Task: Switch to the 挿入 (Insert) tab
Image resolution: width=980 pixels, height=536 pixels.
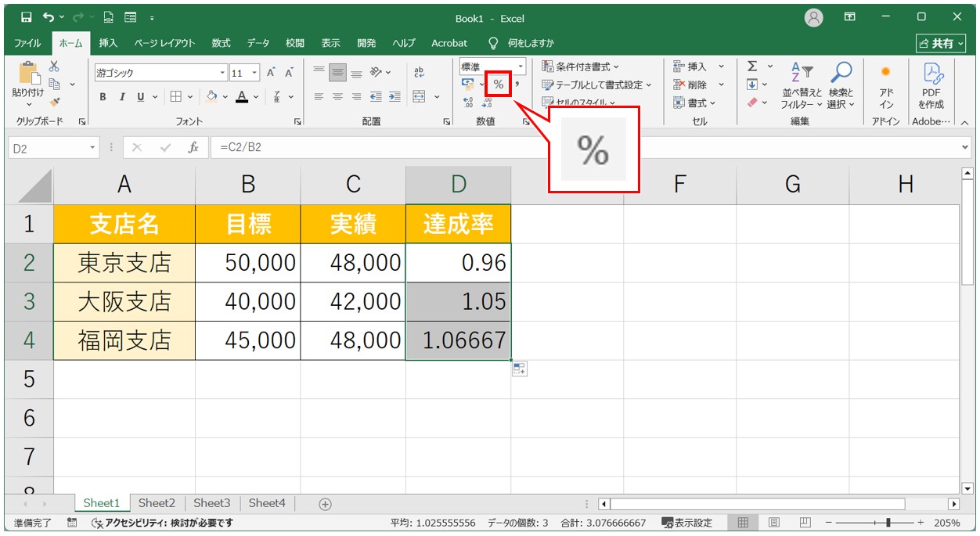Action: (x=109, y=43)
